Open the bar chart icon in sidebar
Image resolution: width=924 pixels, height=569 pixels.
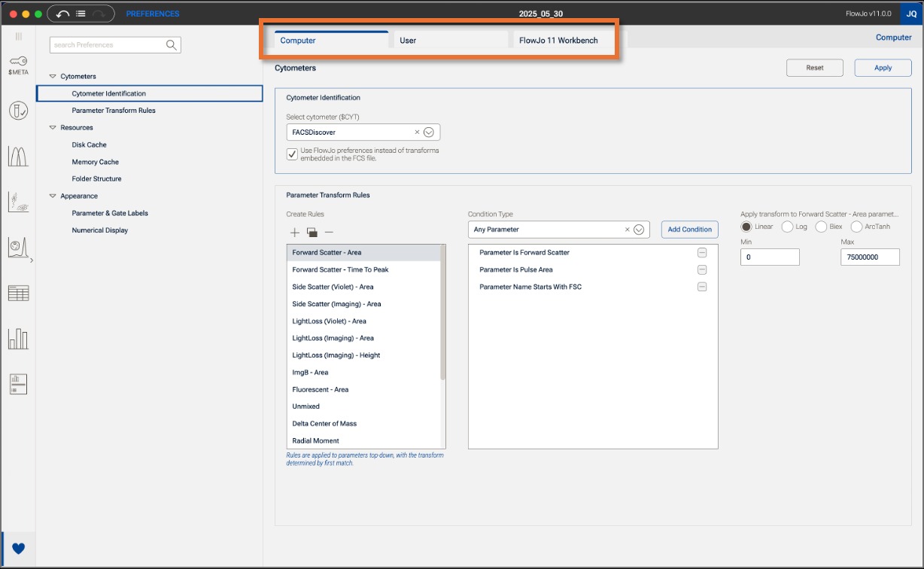tap(18, 338)
